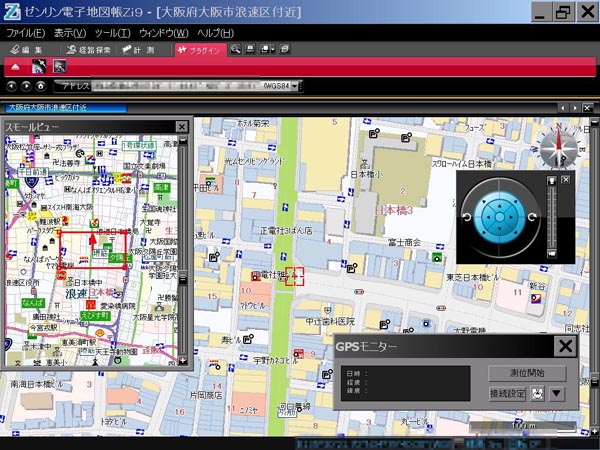This screenshot has width=600, height=450.
Task: Click the magnifier search icon in toolbar
Action: coord(235,49)
